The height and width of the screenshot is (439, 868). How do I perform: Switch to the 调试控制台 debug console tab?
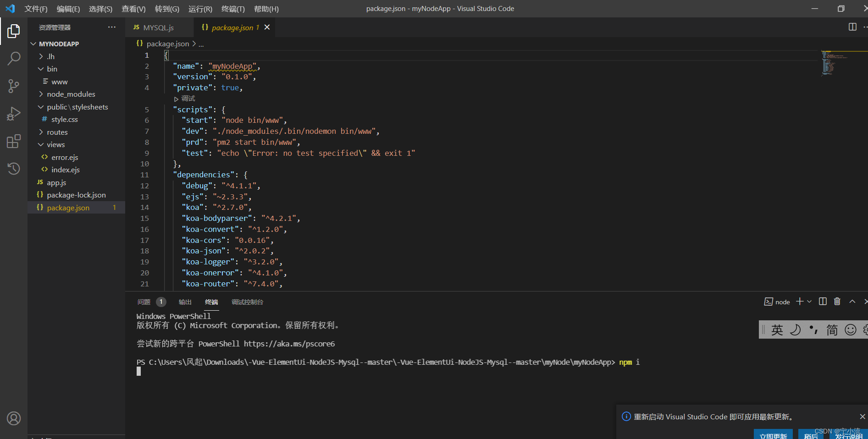[x=247, y=302]
